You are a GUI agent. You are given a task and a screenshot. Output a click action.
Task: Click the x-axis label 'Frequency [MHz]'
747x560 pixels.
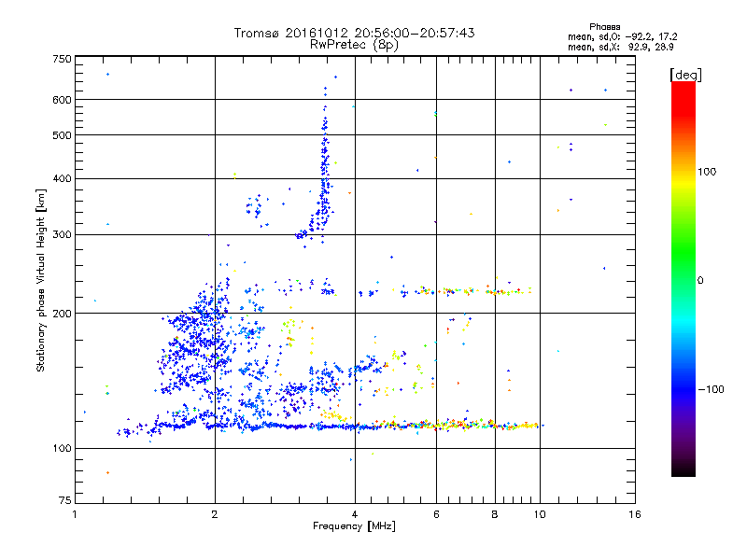click(354, 526)
